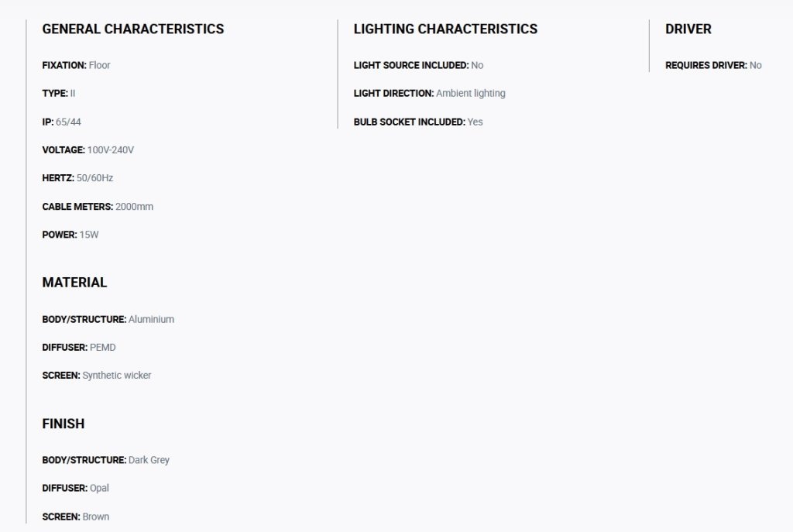Select the Dark Grey finish text
The width and height of the screenshot is (793, 532).
(x=149, y=460)
